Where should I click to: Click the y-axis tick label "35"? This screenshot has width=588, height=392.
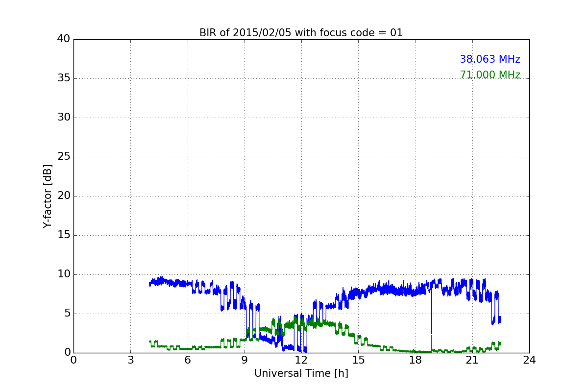point(64,78)
